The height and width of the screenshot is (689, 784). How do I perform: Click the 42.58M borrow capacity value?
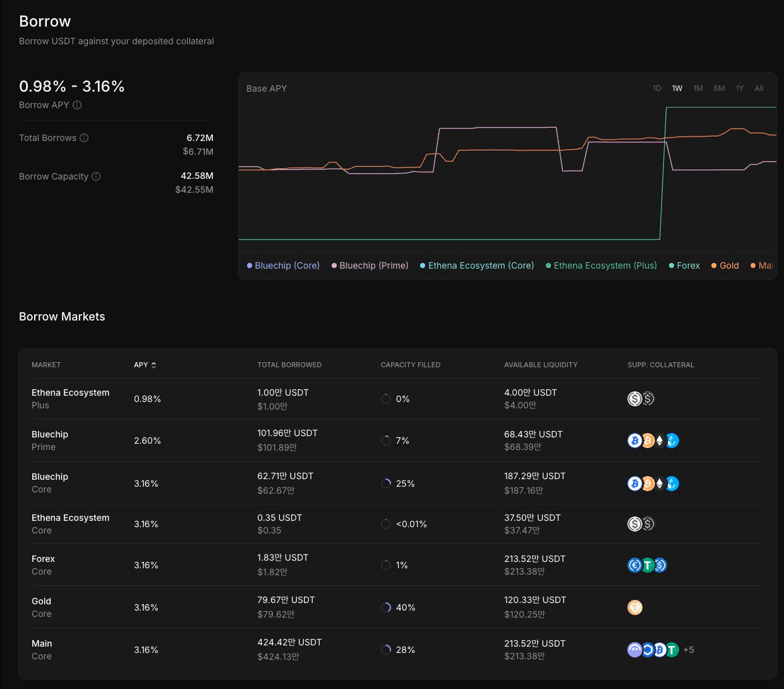(x=197, y=176)
